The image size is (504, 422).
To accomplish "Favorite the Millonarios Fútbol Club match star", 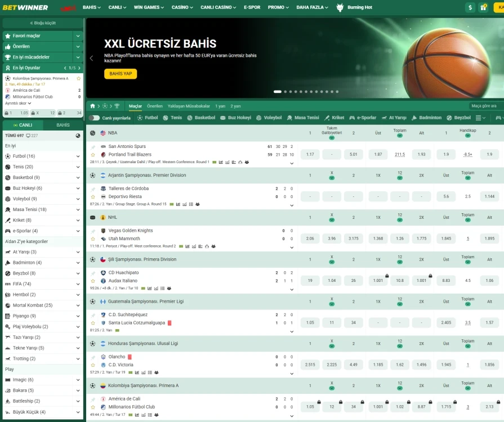I will pos(93,407).
